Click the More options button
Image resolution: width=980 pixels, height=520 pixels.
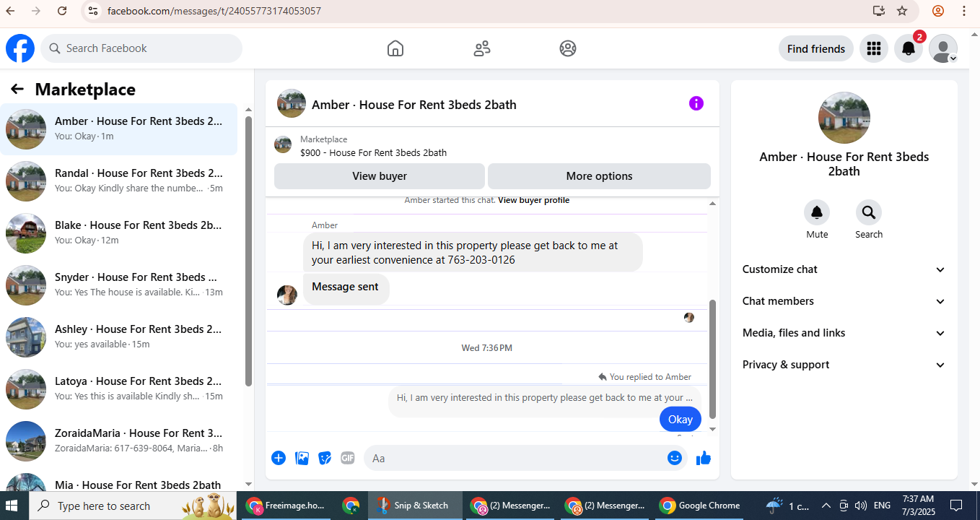coord(599,176)
